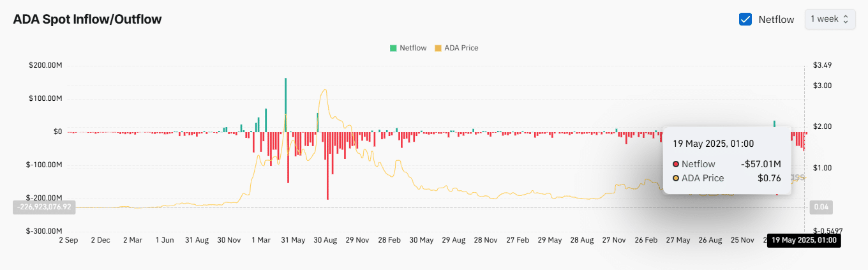Toggle the ADA Price series in the legend

(461, 48)
